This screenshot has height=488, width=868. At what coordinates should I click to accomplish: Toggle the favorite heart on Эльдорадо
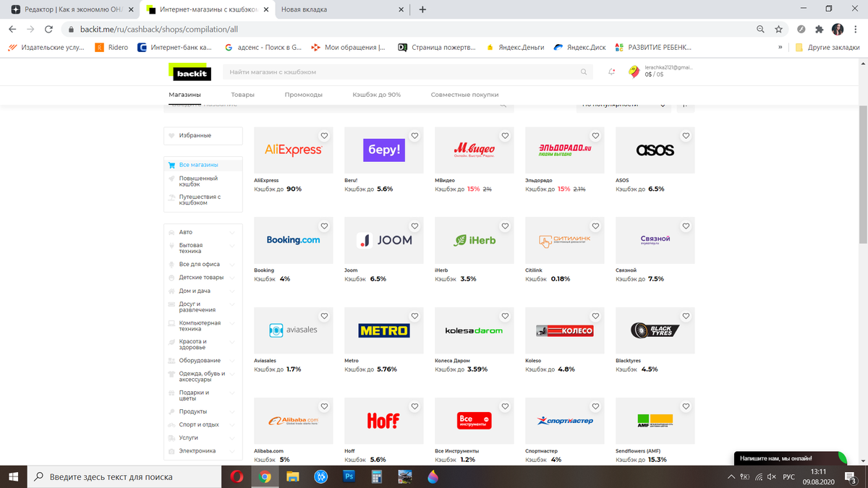coord(596,136)
